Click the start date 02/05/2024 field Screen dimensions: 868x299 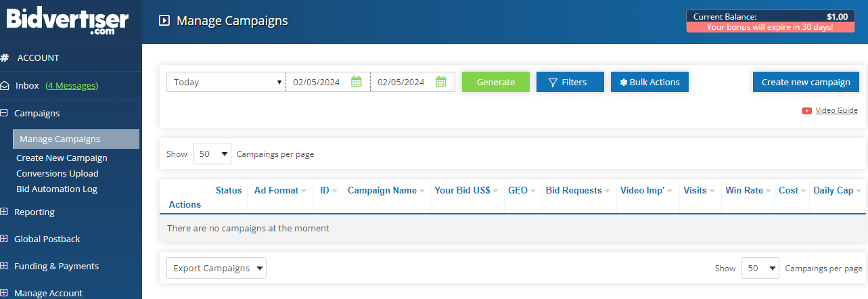[317, 82]
